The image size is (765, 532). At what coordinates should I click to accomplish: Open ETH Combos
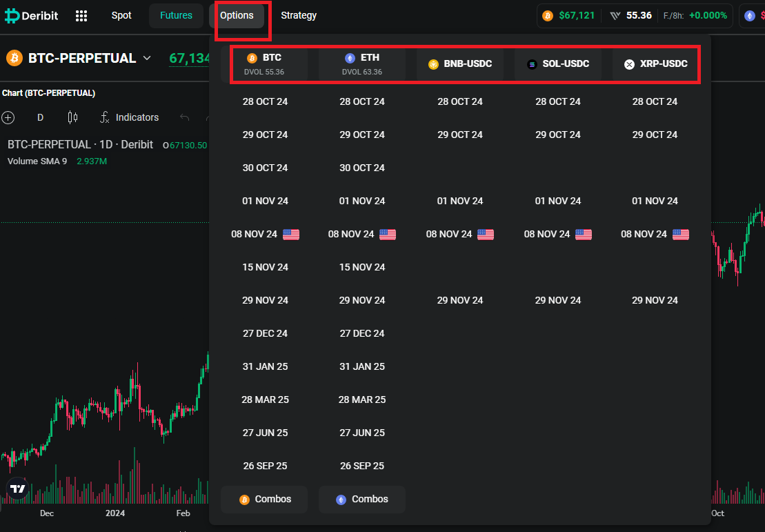[x=362, y=500]
